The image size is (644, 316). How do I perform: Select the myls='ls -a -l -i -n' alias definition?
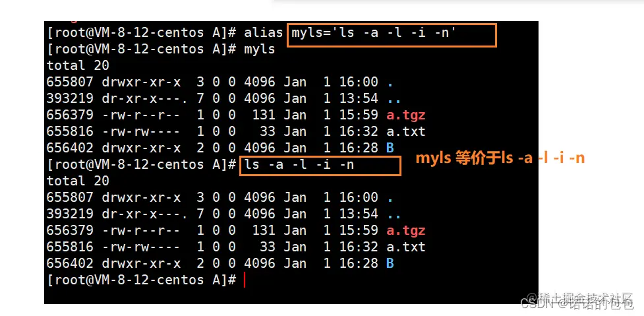374,33
